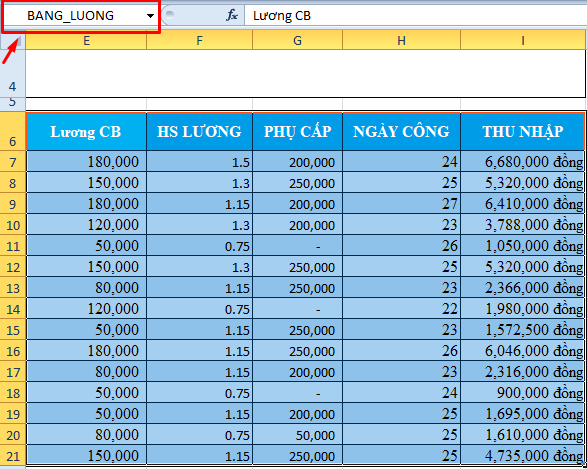Select column F header

200,40
